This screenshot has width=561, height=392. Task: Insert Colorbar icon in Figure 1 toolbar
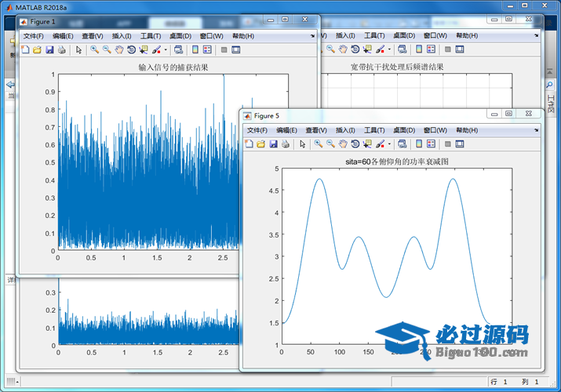pos(195,49)
